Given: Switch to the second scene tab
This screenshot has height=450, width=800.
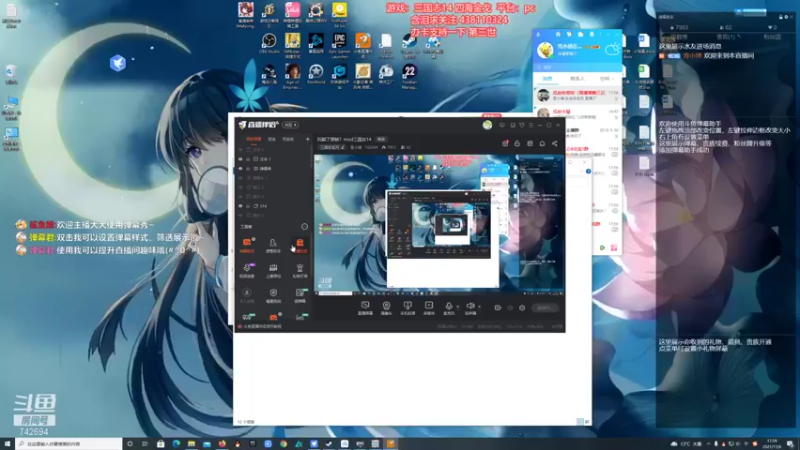Looking at the screenshot, I should click(272, 139).
